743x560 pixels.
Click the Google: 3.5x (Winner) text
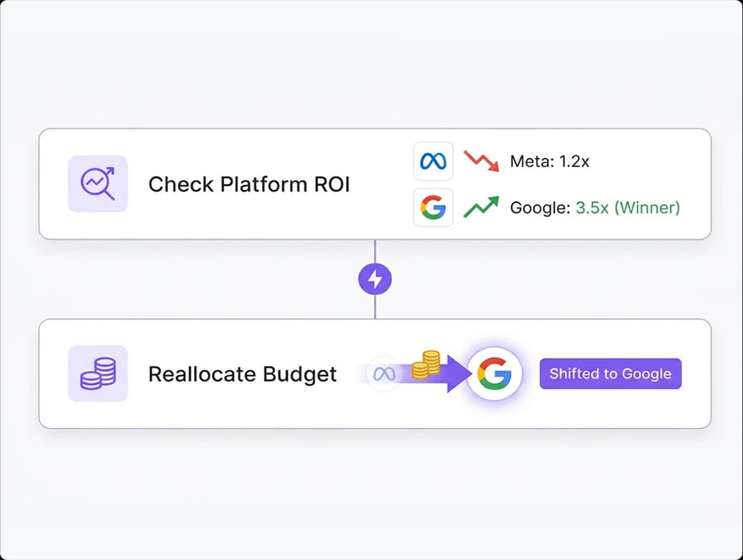tap(594, 207)
